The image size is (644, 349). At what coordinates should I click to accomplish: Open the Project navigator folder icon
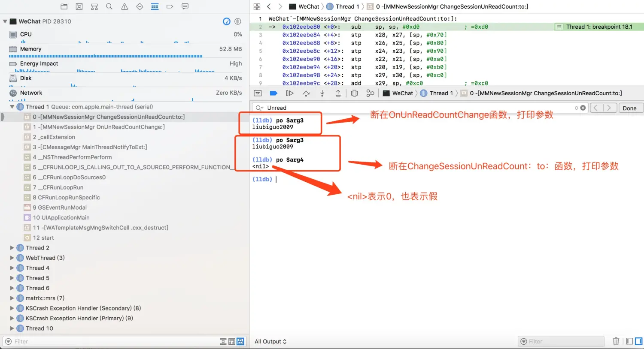click(64, 6)
